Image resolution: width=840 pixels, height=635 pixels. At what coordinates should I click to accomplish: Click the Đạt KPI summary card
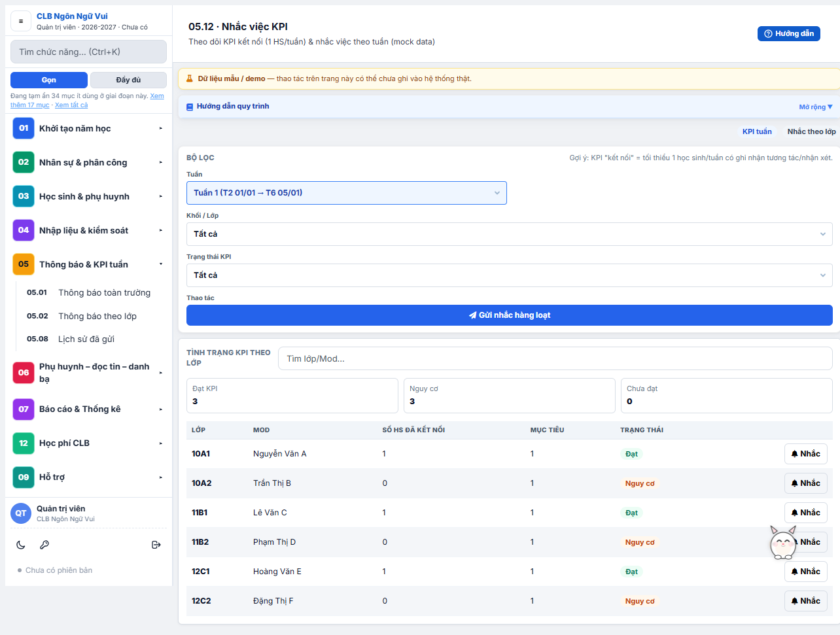pos(292,396)
